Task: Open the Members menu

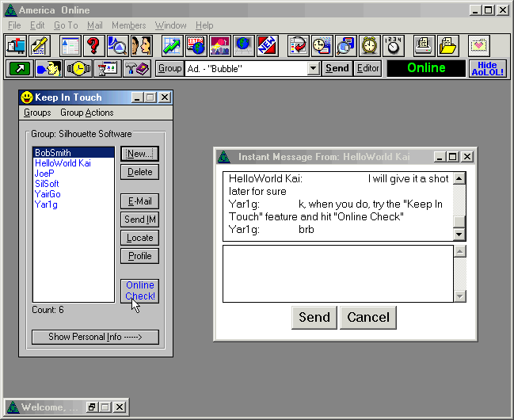Action: coord(128,25)
